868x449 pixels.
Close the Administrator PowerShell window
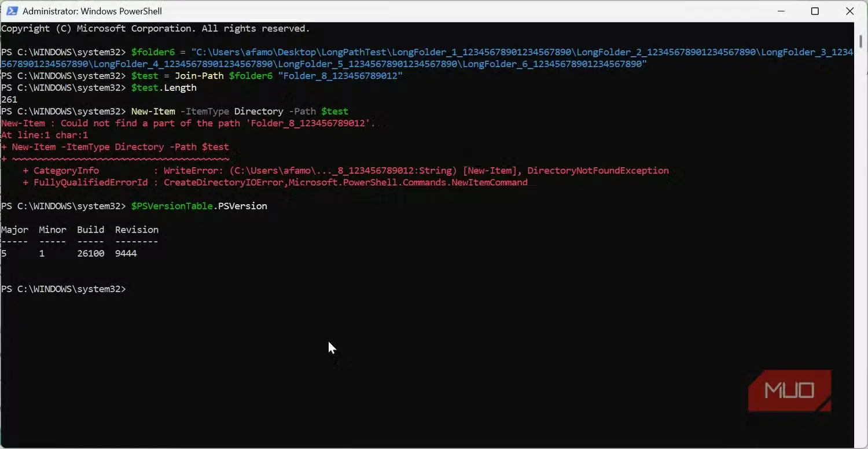pyautogui.click(x=849, y=11)
